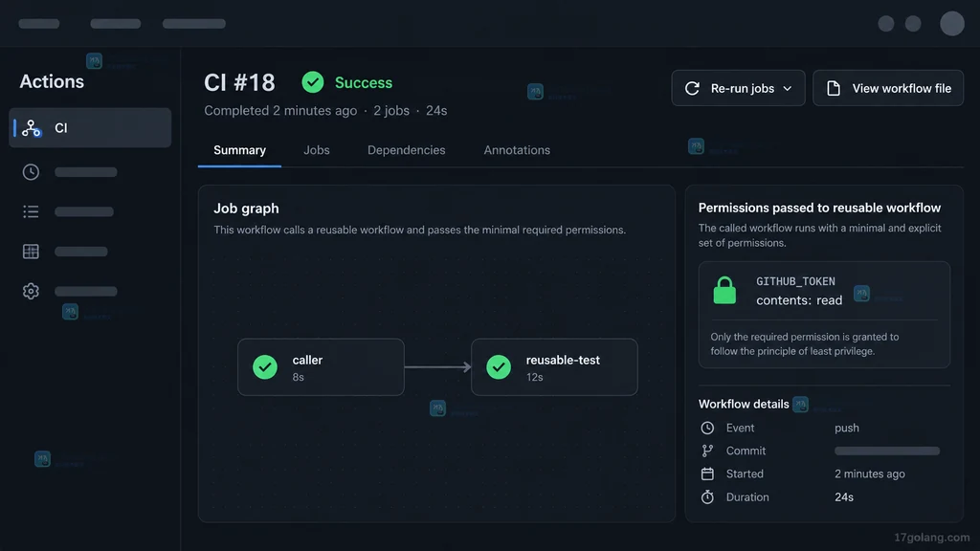This screenshot has width=980, height=551.
Task: Open the Annotations tab
Action: [x=517, y=150]
